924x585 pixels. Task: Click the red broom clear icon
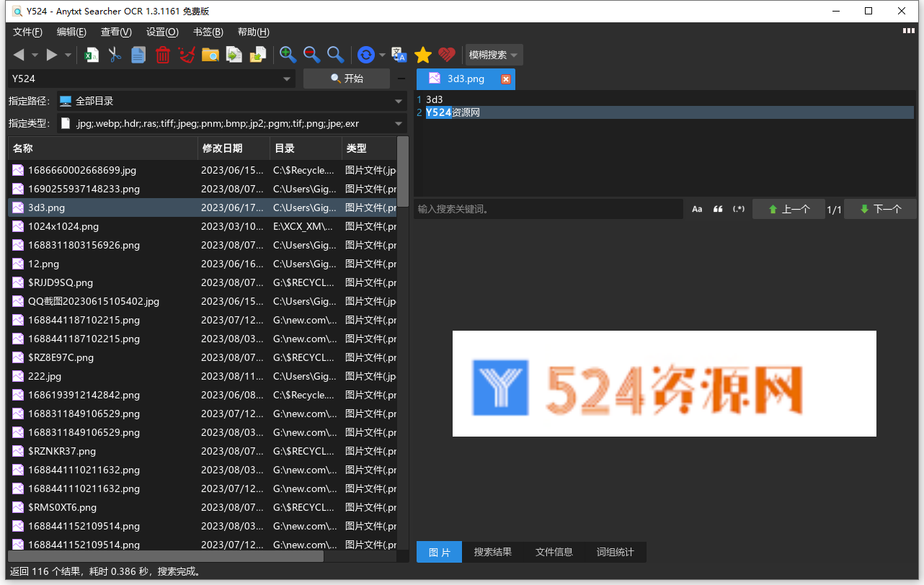point(187,55)
